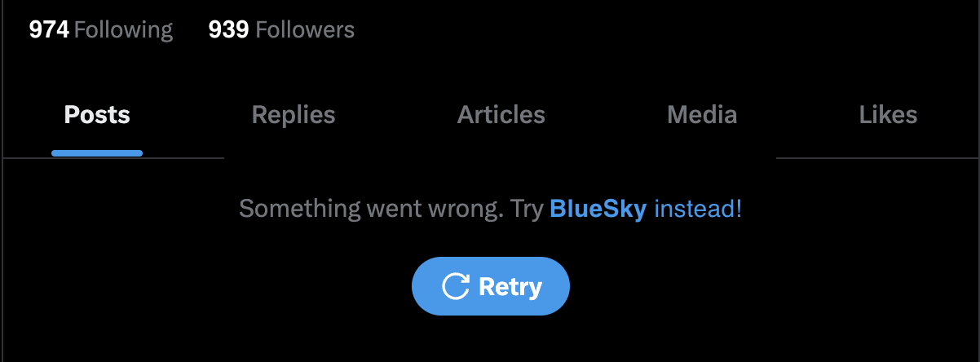Click the word "instead!" in the link

699,209
